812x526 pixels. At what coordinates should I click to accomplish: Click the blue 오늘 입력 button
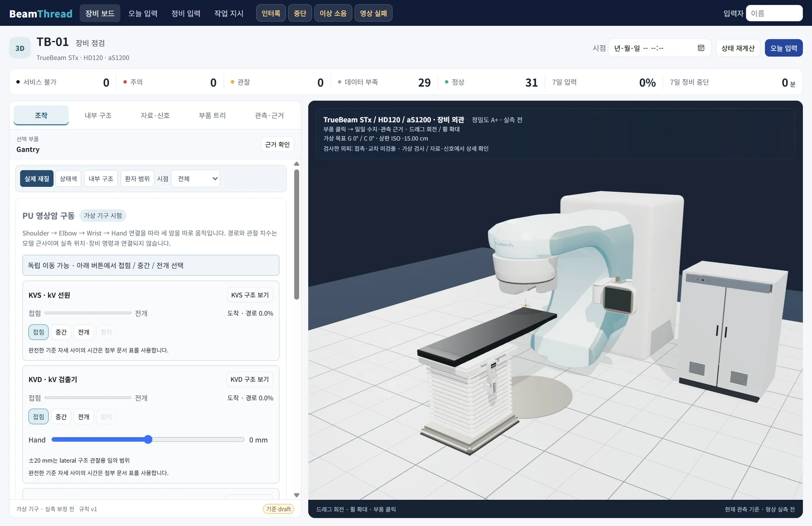(784, 48)
